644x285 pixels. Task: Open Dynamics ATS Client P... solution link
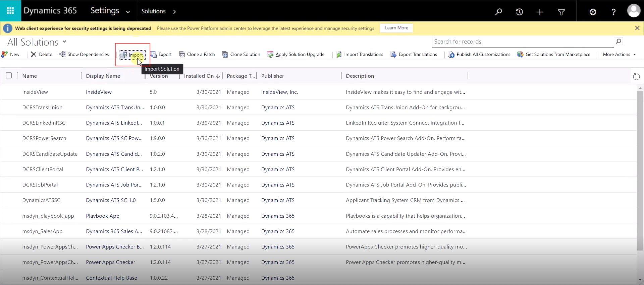(114, 169)
